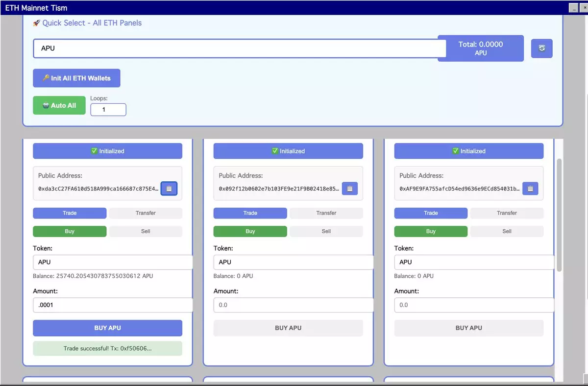Start the Auto All routine
Image resolution: width=588 pixels, height=386 pixels.
pyautogui.click(x=59, y=105)
